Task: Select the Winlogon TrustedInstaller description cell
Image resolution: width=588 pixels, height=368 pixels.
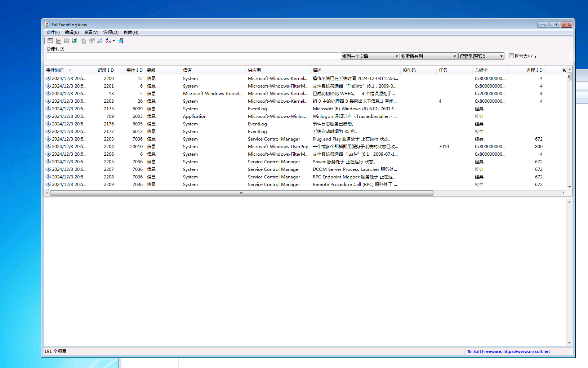Action: 355,116
